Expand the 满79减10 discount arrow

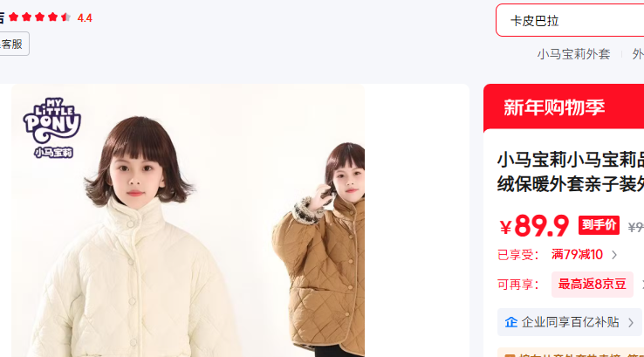pos(614,255)
